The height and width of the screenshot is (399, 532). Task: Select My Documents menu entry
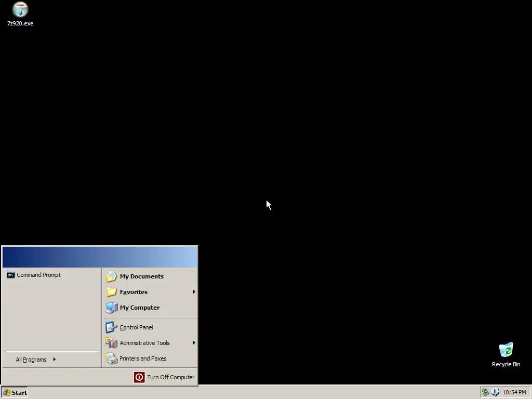click(151, 276)
